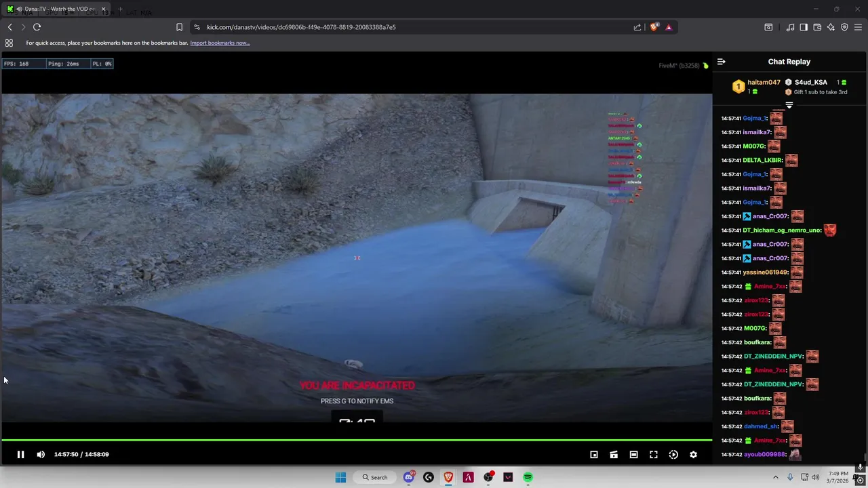This screenshot has width=868, height=488.
Task: Open Brave from the taskbar
Action: point(448,477)
